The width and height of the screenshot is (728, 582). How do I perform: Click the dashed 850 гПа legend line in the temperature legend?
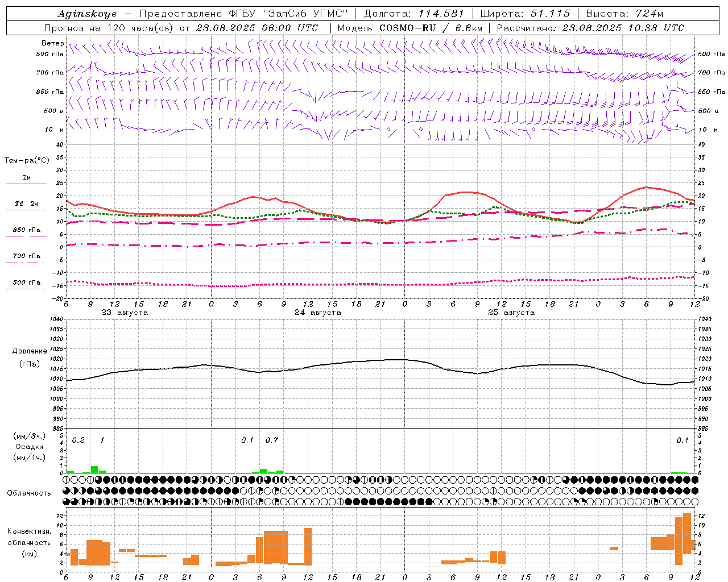pyautogui.click(x=26, y=236)
